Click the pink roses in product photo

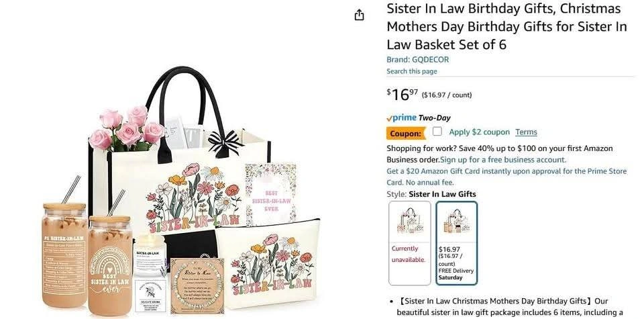127,128
